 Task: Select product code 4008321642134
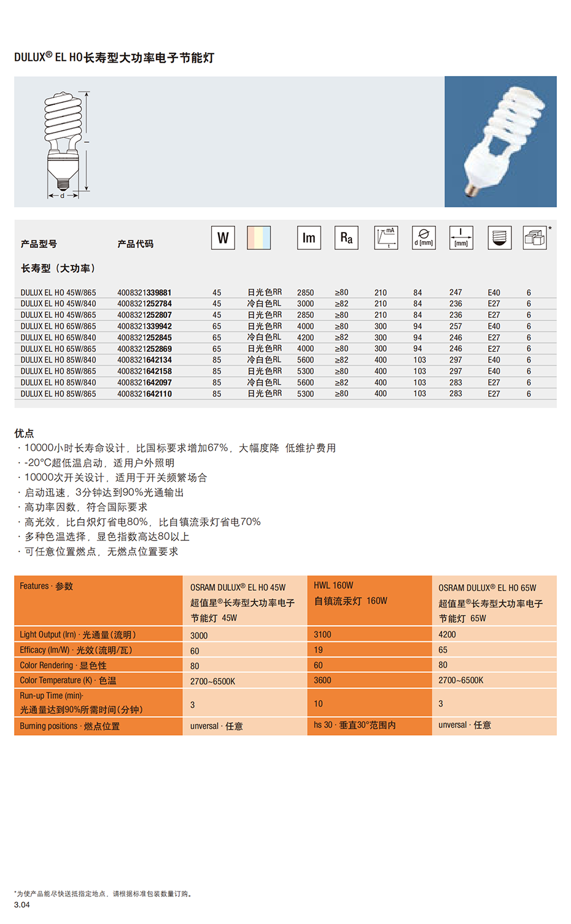[x=144, y=360]
